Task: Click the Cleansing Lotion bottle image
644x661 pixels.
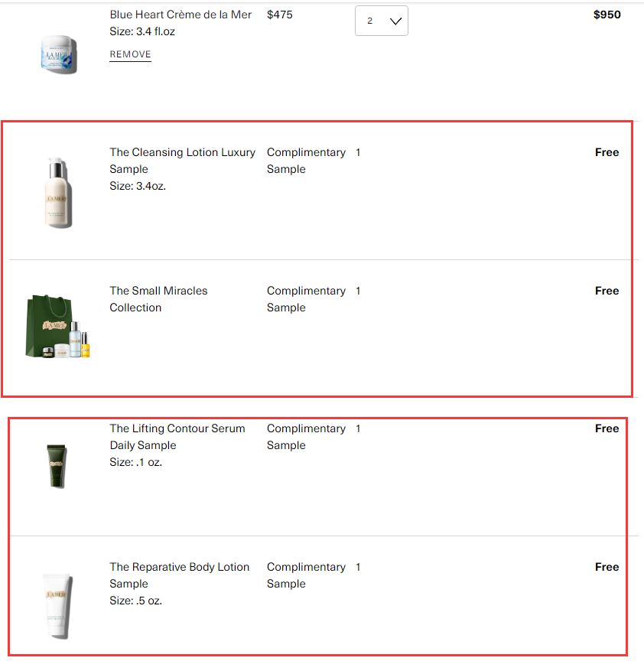Action: point(58,191)
